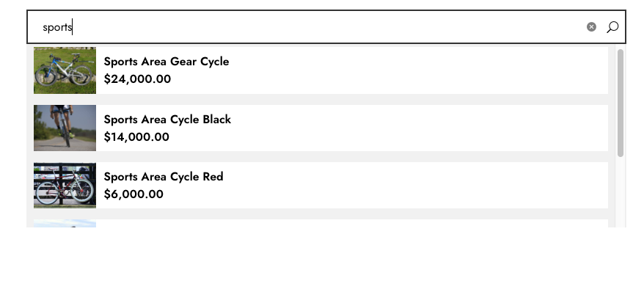Select the Sports Area Gear Cycle title

coord(167,62)
